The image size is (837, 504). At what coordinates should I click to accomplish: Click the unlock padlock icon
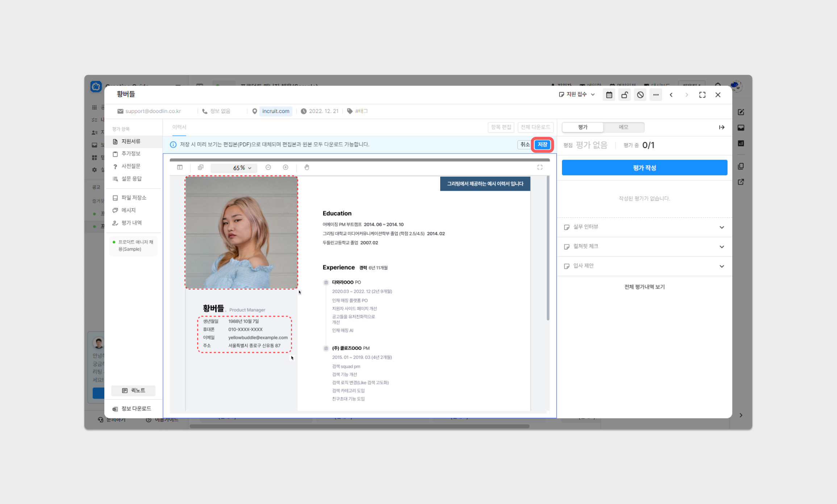click(625, 95)
